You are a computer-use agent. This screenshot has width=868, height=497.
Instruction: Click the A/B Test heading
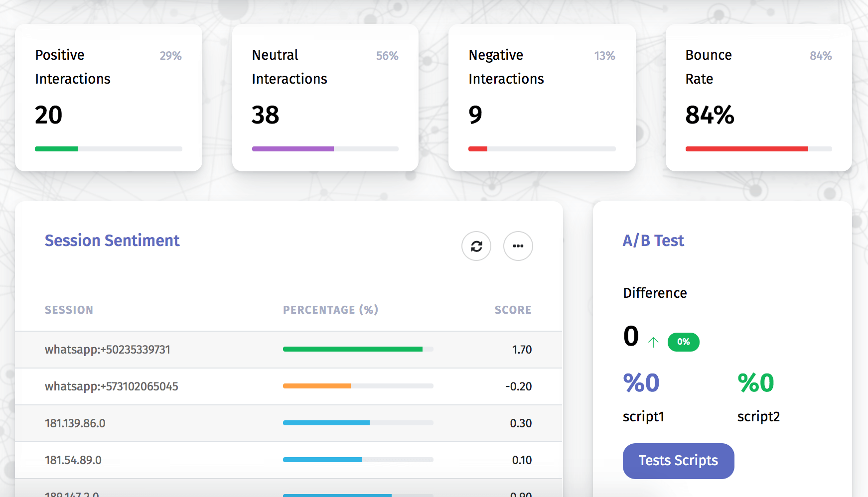tap(653, 241)
